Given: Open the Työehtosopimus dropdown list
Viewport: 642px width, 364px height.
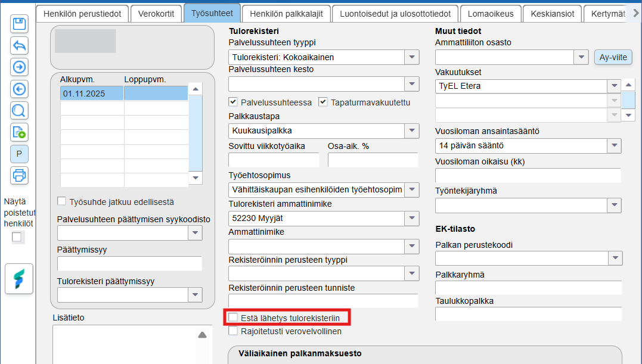Looking at the screenshot, I should [412, 189].
